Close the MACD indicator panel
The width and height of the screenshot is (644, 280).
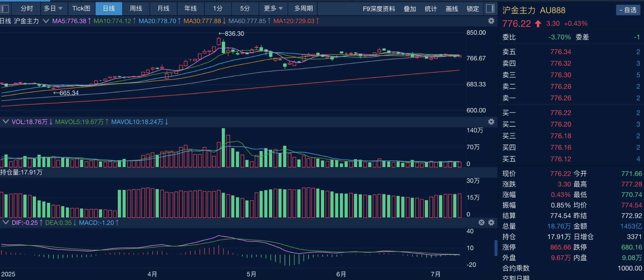481,222
